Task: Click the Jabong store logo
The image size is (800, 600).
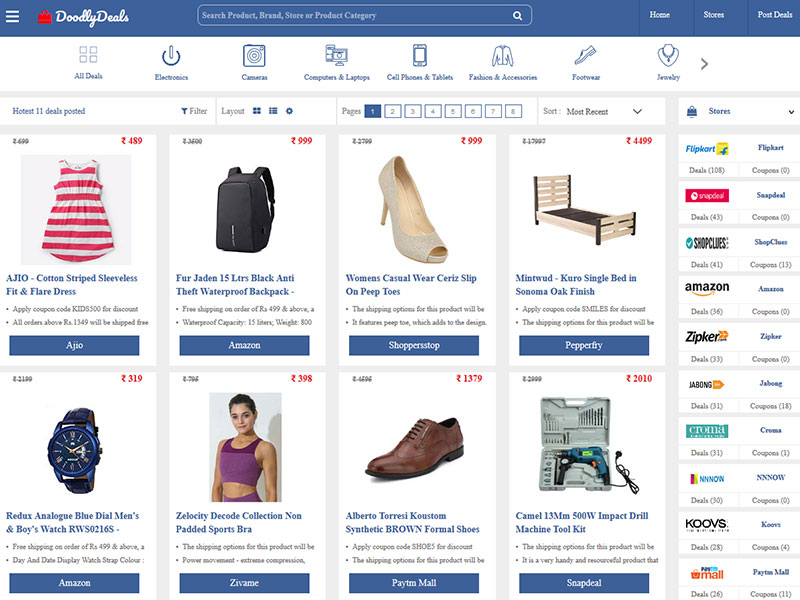Action: 707,384
